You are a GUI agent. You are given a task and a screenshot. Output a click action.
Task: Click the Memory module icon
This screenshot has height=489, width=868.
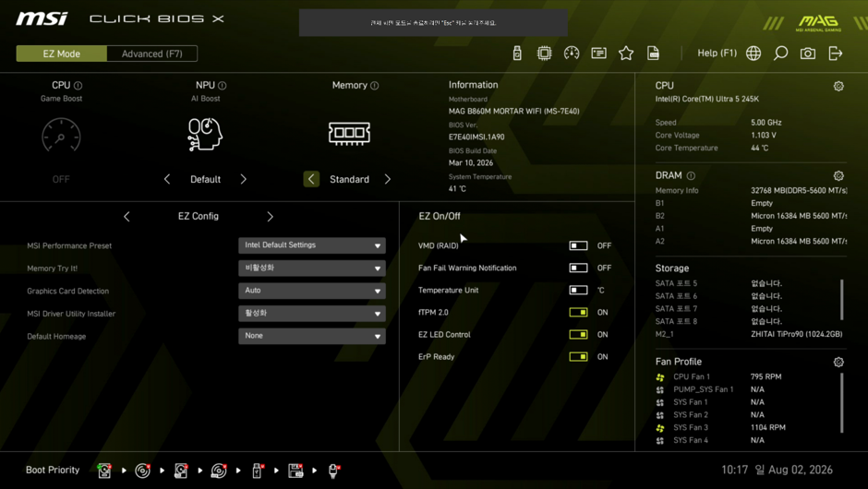pos(349,133)
